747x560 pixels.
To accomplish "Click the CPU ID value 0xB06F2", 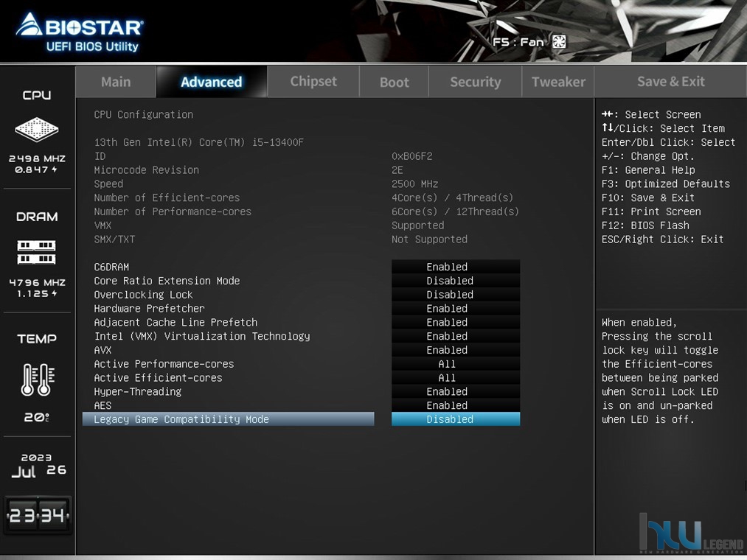I will [412, 156].
